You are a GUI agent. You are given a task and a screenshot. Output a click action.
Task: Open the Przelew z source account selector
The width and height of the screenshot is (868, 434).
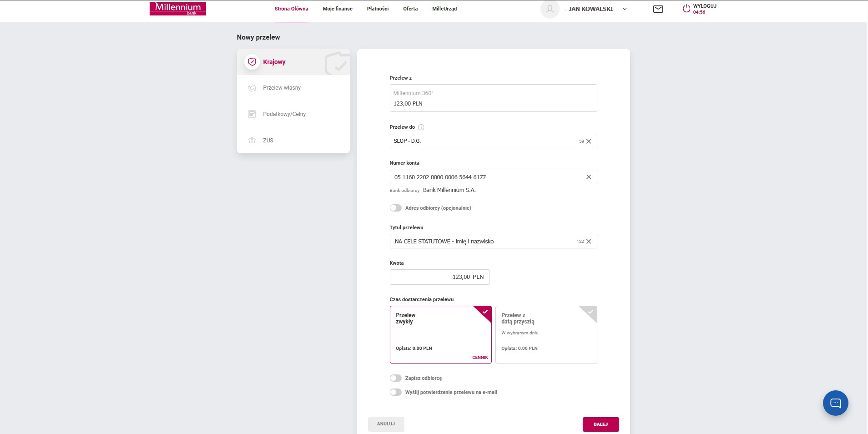493,98
